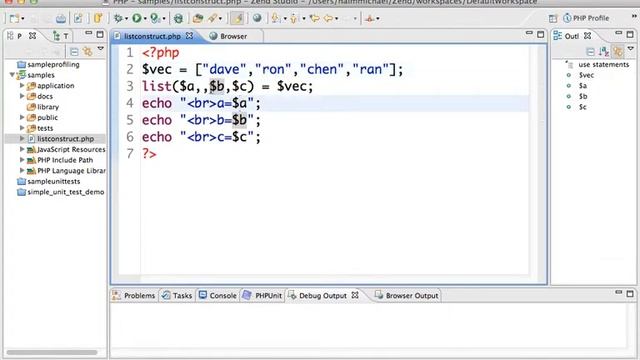Collapse All in PHP Explorer toolbar
The image size is (640, 360).
point(74,51)
